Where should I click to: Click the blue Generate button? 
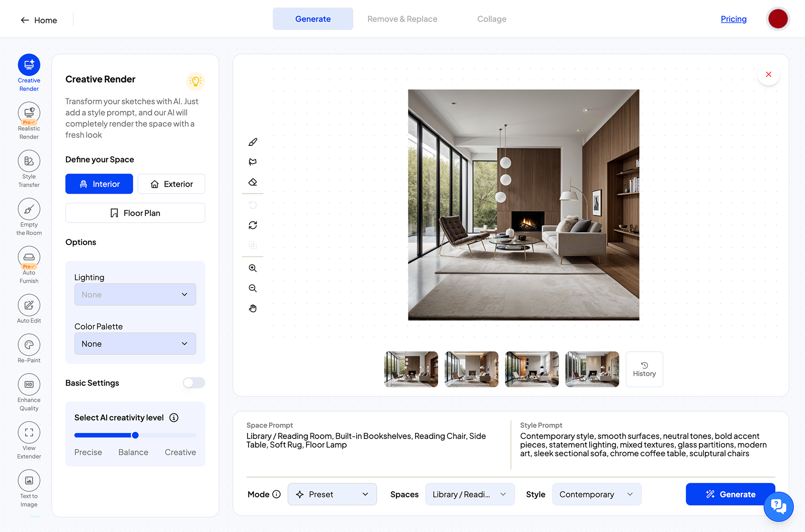(730, 494)
